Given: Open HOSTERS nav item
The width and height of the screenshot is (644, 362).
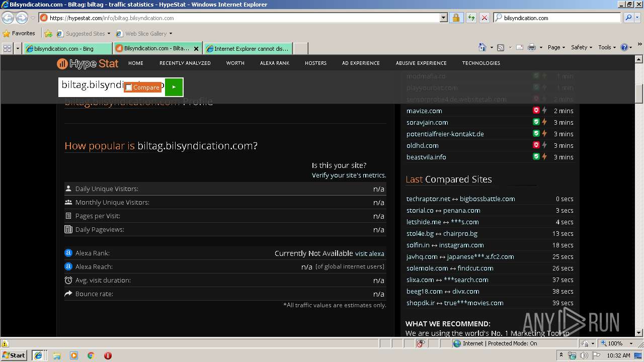Looking at the screenshot, I should (x=315, y=63).
